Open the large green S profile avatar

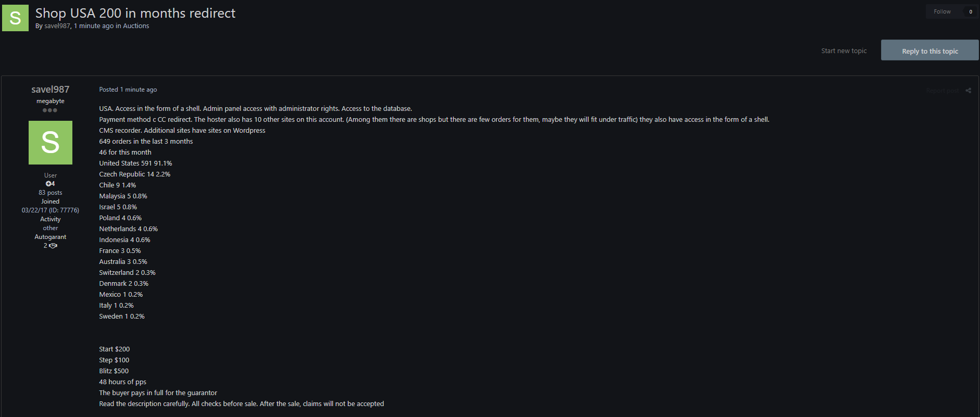click(51, 143)
